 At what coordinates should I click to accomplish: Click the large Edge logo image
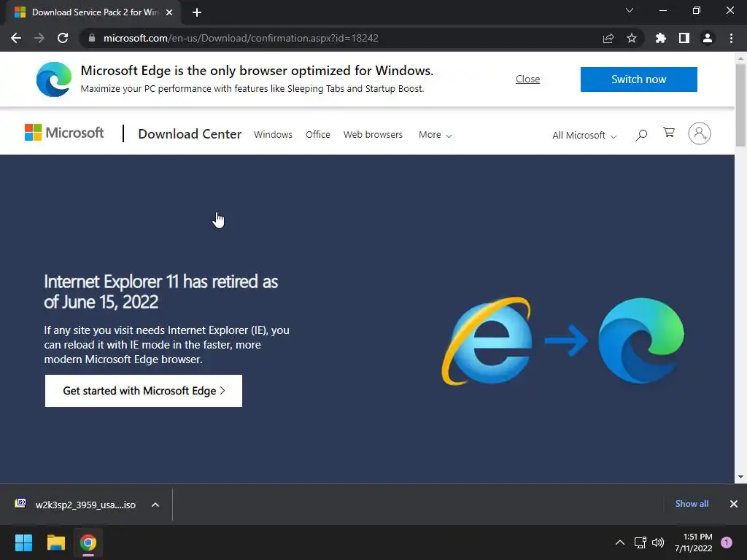(640, 341)
